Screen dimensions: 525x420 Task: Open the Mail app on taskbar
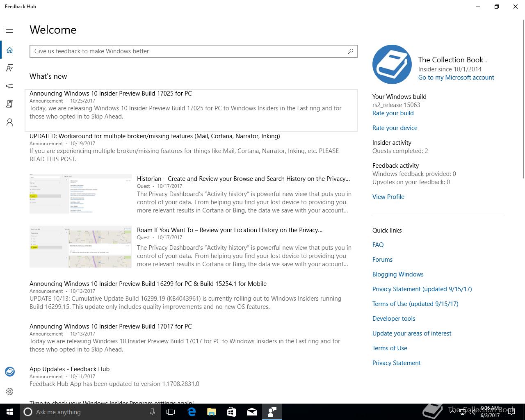[x=251, y=412]
